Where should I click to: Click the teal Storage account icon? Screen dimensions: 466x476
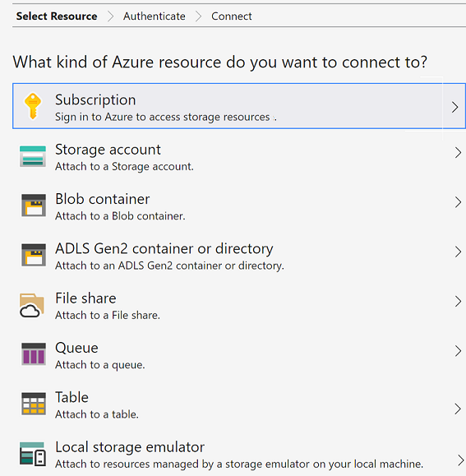33,156
